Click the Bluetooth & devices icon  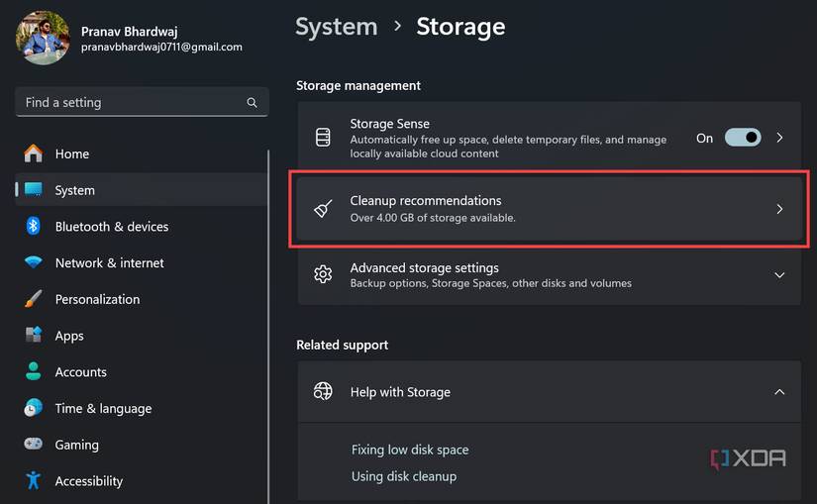[x=34, y=227]
